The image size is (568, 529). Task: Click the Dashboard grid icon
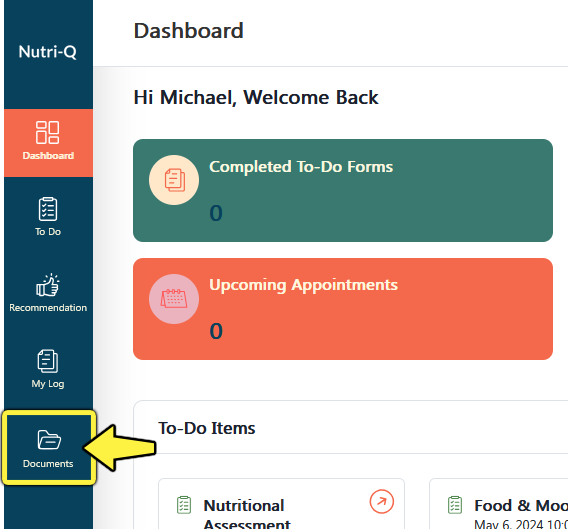pyautogui.click(x=48, y=132)
